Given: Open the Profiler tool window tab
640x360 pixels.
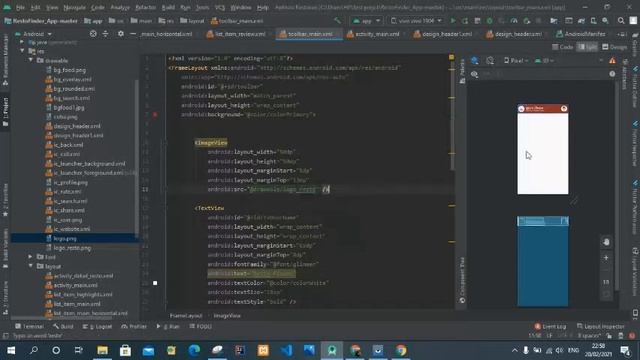Looking at the screenshot, I should click(x=134, y=326).
